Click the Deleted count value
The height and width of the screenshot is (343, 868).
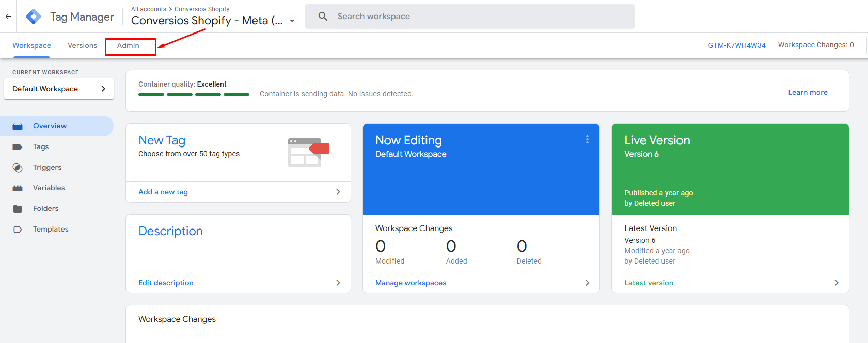pos(522,247)
